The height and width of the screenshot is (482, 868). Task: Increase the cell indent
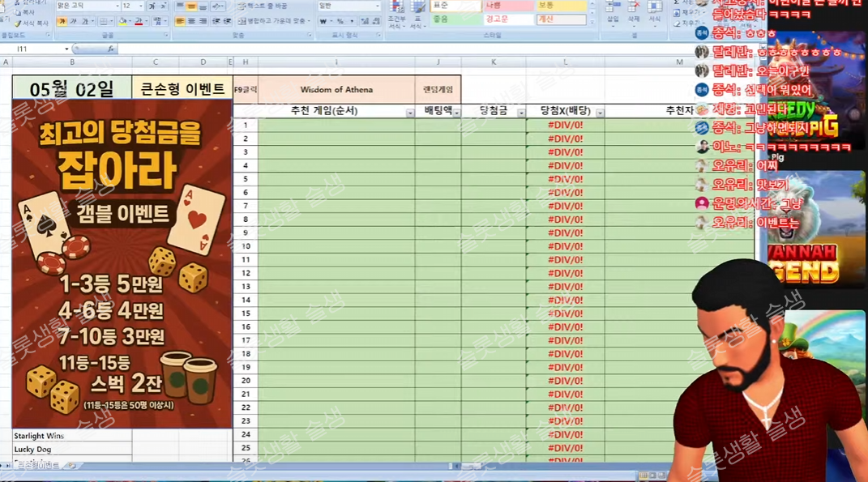tap(226, 22)
